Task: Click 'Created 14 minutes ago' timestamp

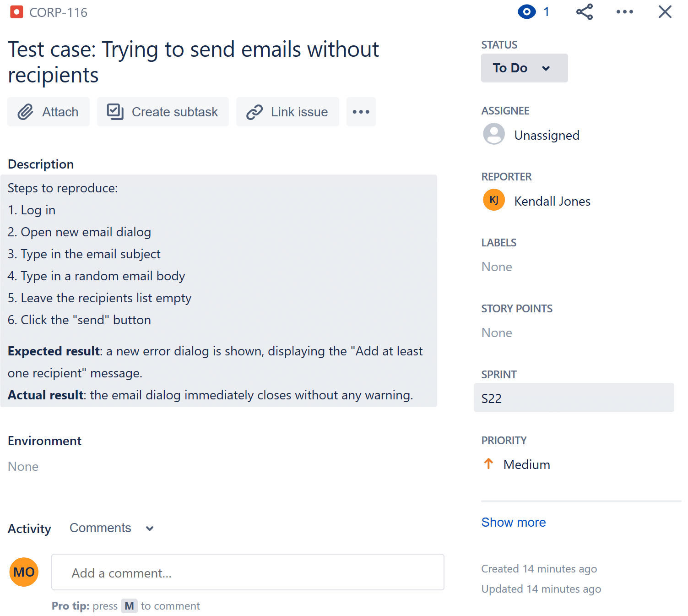Action: click(539, 569)
